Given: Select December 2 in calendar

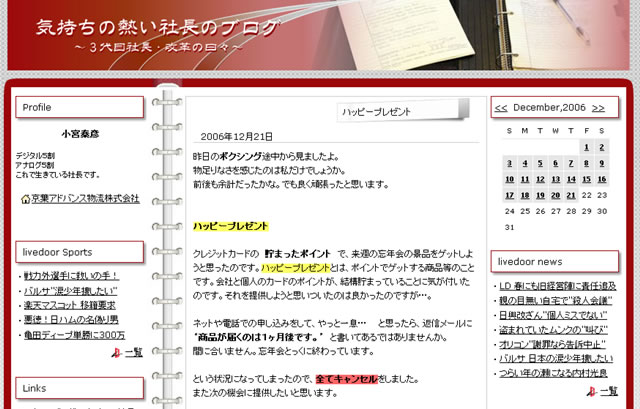Looking at the screenshot, I should tap(602, 147).
